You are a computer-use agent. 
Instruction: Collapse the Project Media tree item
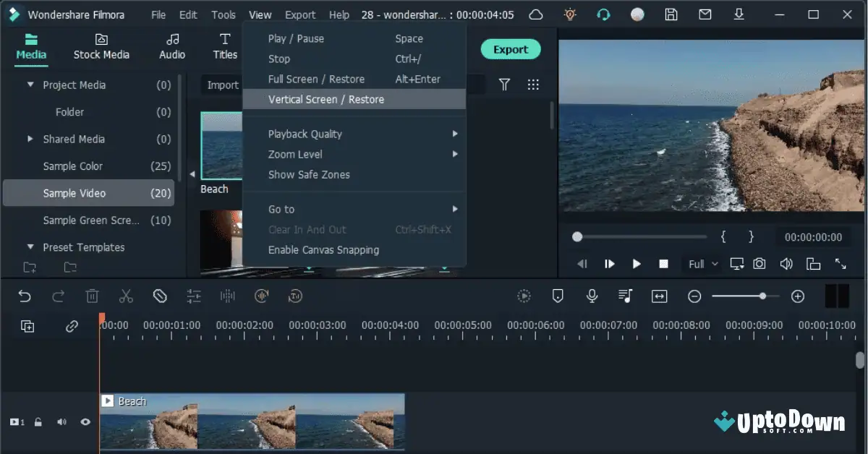click(x=30, y=85)
